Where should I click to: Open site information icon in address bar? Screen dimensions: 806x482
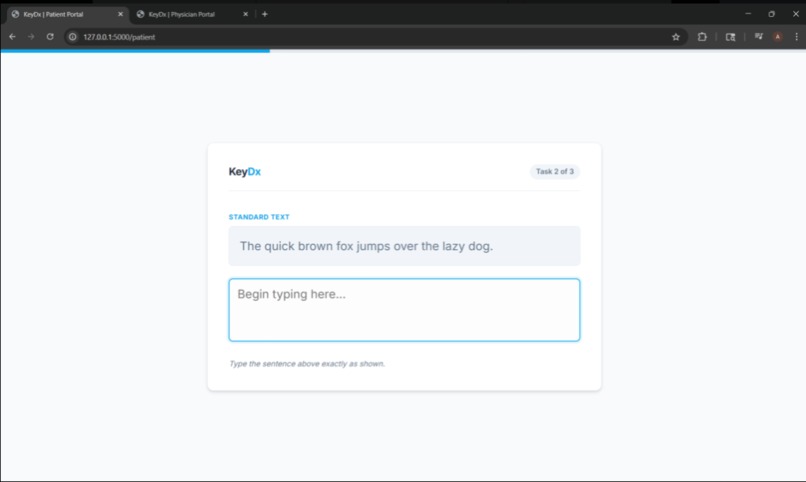(72, 37)
